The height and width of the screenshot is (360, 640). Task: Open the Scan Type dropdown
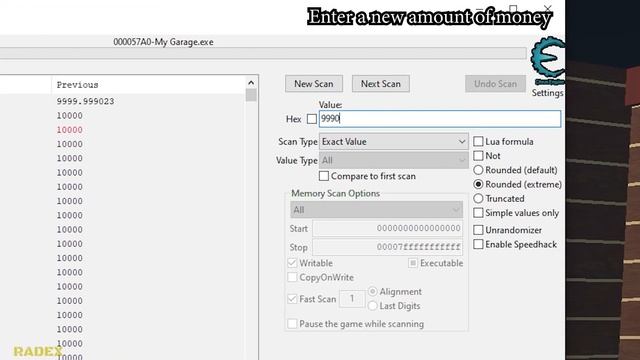pos(393,142)
